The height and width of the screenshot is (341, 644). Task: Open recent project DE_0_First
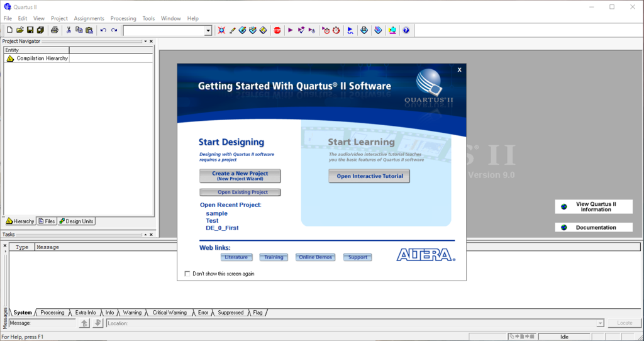pos(222,228)
